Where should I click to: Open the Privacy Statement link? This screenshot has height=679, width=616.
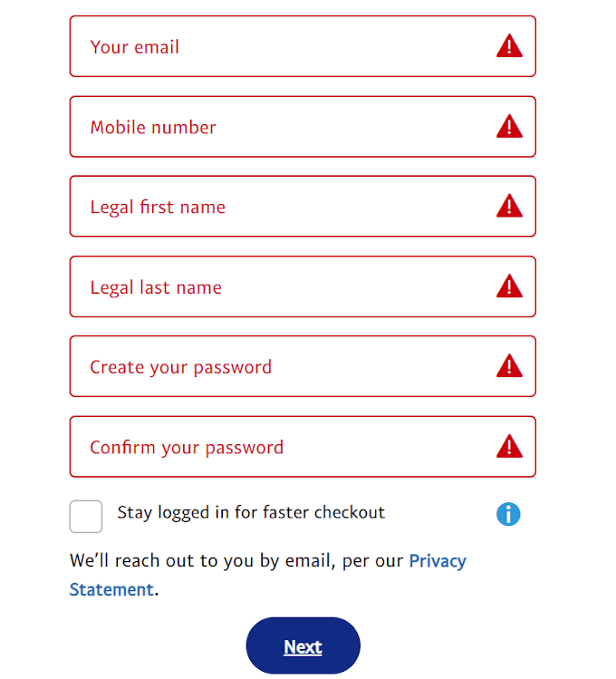tap(438, 560)
